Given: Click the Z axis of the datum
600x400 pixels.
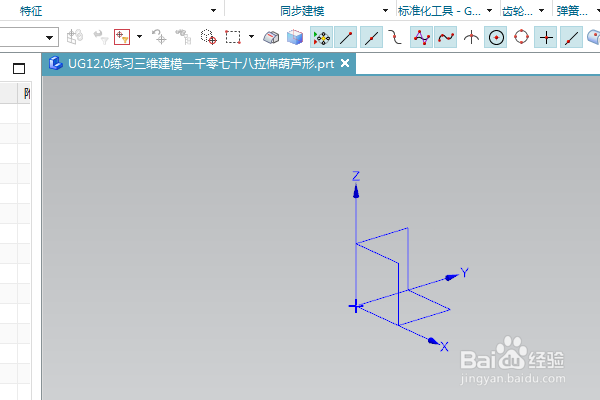Looking at the screenshot, I should click(x=356, y=214).
